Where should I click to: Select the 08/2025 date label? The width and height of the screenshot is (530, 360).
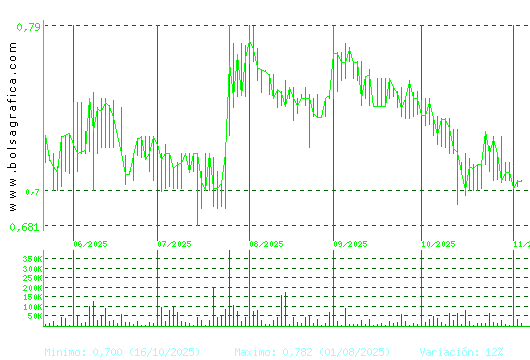(266, 244)
